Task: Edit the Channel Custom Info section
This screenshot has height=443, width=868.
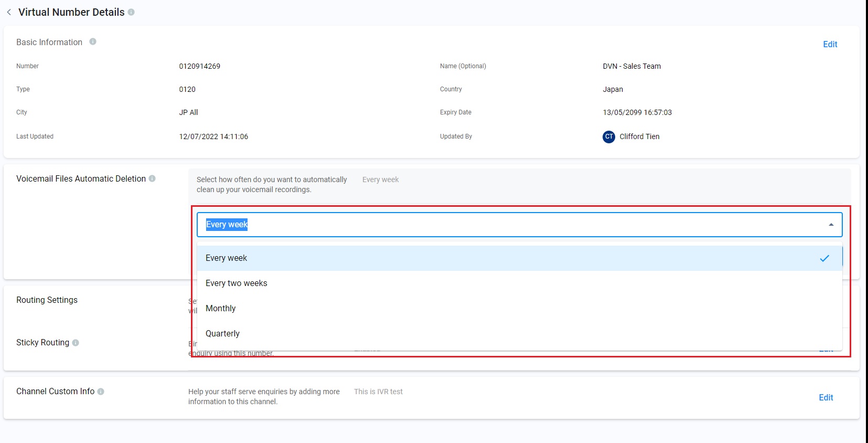Action: pyautogui.click(x=826, y=397)
